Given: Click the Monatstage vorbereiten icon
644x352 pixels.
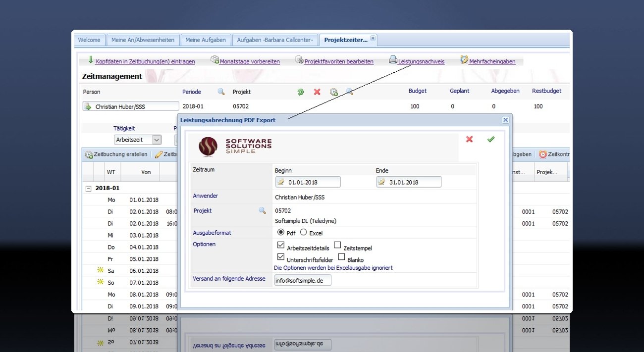Looking at the screenshot, I should (215, 60).
